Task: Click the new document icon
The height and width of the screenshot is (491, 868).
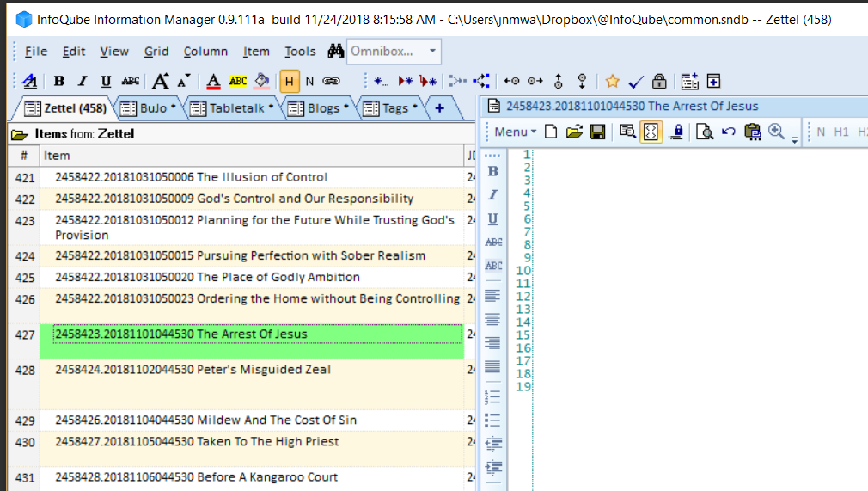Action: pyautogui.click(x=551, y=132)
